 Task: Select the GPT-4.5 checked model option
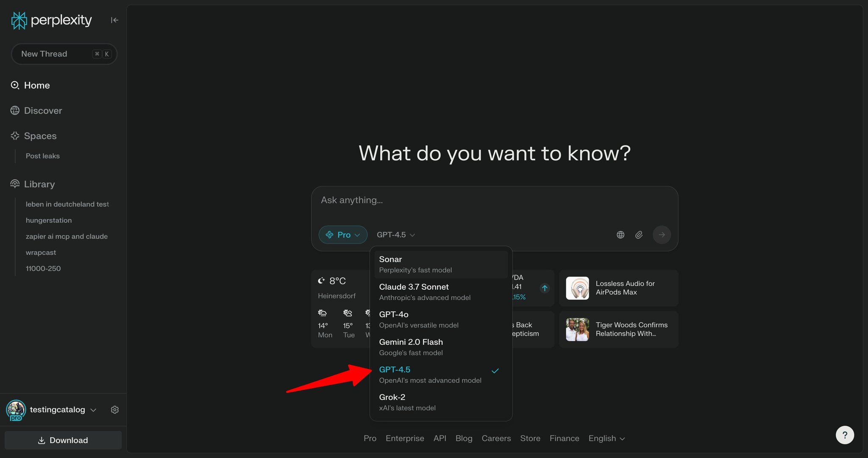[x=441, y=375]
